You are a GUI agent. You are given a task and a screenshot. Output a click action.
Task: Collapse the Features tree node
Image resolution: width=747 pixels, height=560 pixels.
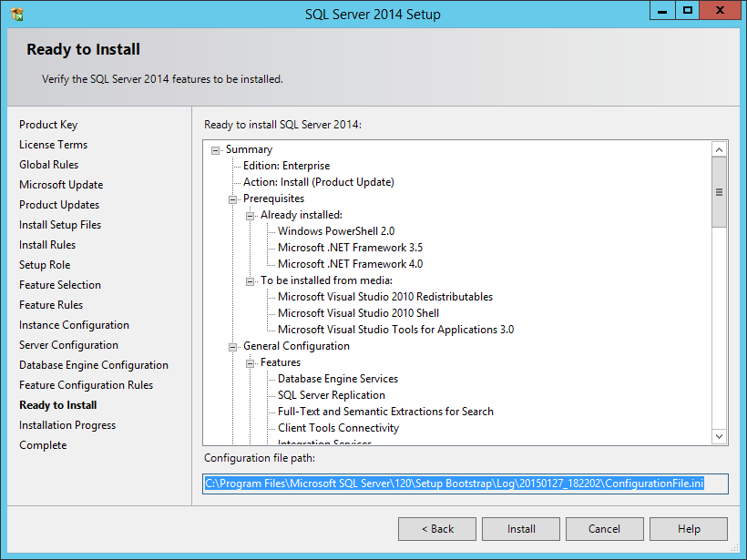coord(249,361)
